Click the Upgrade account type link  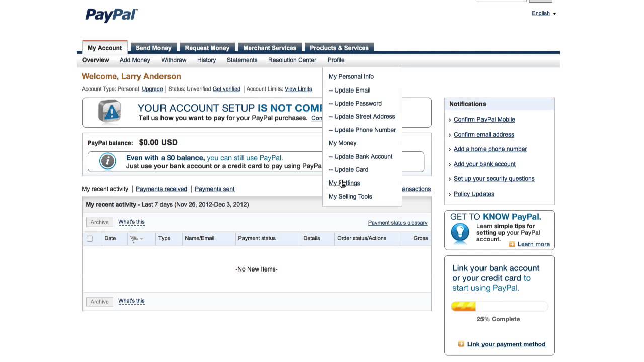[152, 89]
